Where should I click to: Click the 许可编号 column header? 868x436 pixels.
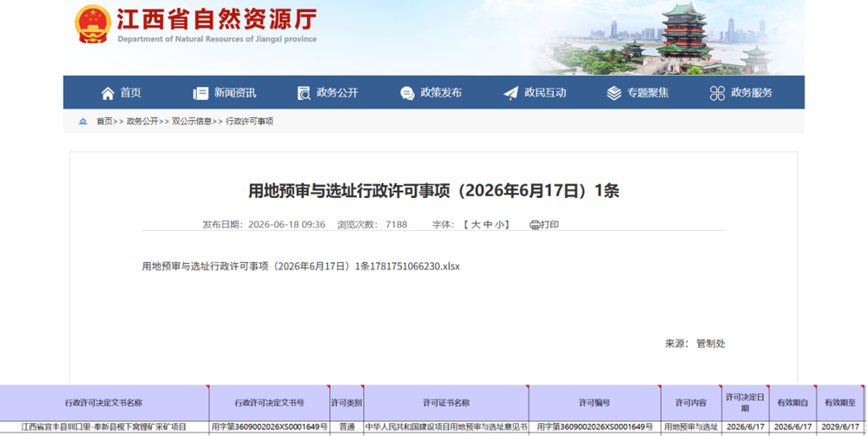point(595,403)
